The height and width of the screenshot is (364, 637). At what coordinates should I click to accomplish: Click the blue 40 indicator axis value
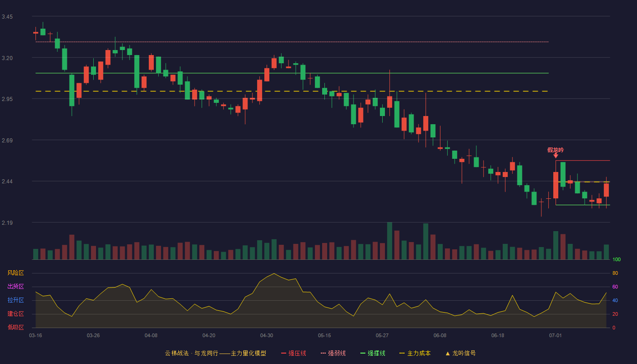coord(615,301)
